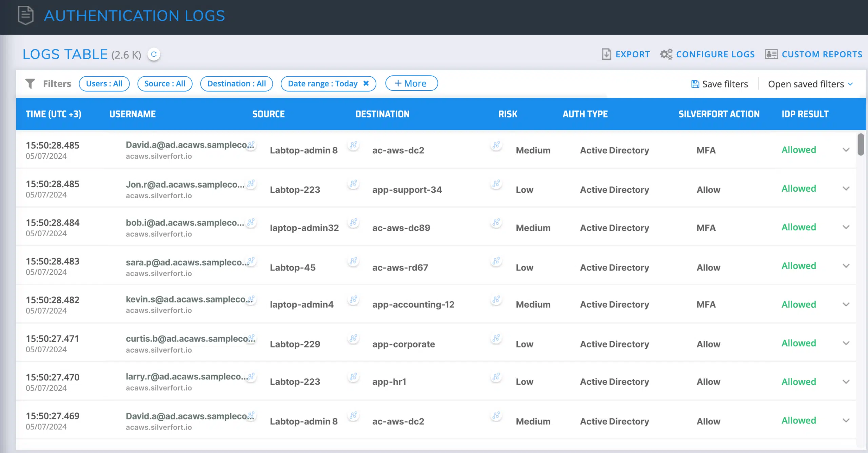Click entity icon next to Labtop-223 in Jon.r row
The height and width of the screenshot is (453, 868).
(353, 184)
